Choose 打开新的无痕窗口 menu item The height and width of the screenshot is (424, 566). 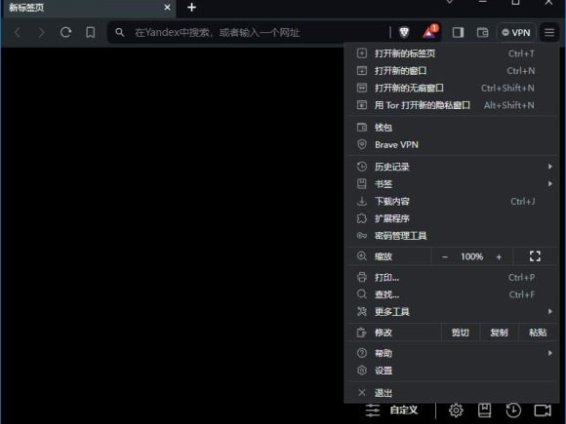click(x=451, y=88)
